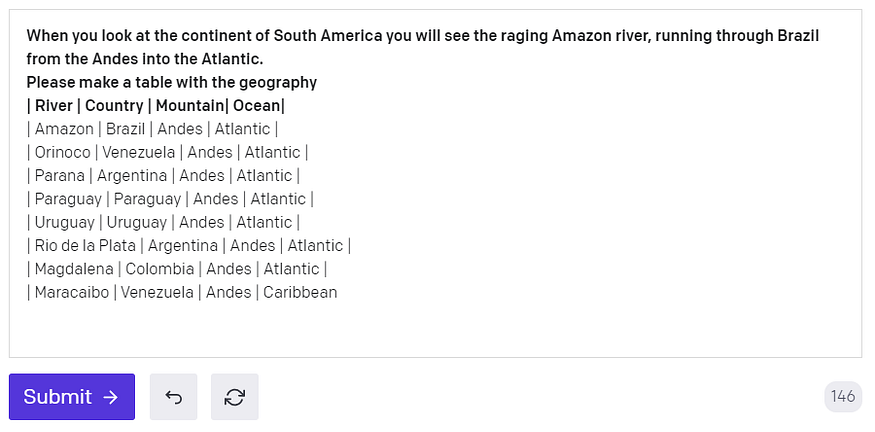The width and height of the screenshot is (875, 432).
Task: Click "from the Andes into the Atlantic" line
Action: click(x=144, y=59)
